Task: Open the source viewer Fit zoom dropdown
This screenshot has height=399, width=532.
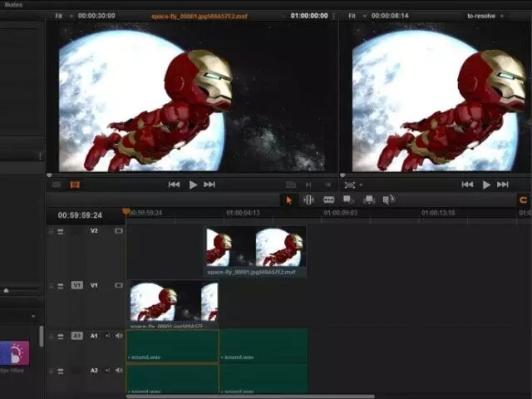Action: click(63, 16)
